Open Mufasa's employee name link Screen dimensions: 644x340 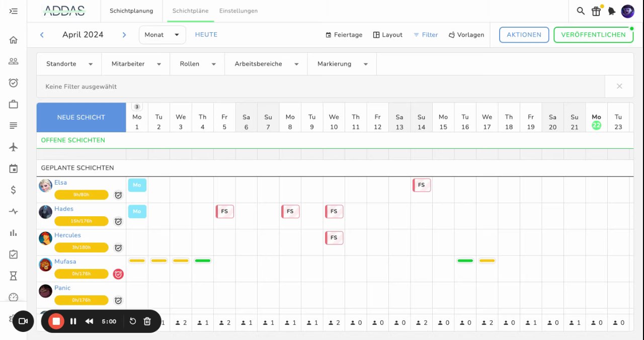click(x=66, y=262)
